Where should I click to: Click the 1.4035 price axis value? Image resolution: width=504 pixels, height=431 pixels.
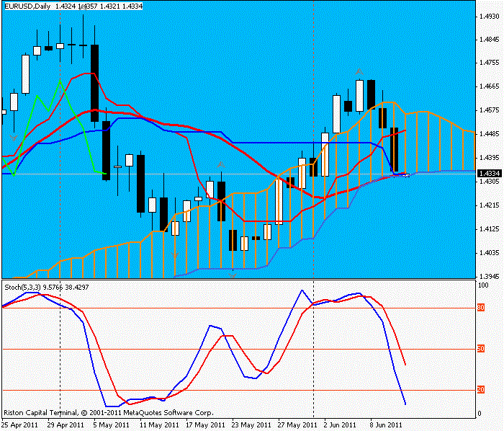tap(489, 253)
